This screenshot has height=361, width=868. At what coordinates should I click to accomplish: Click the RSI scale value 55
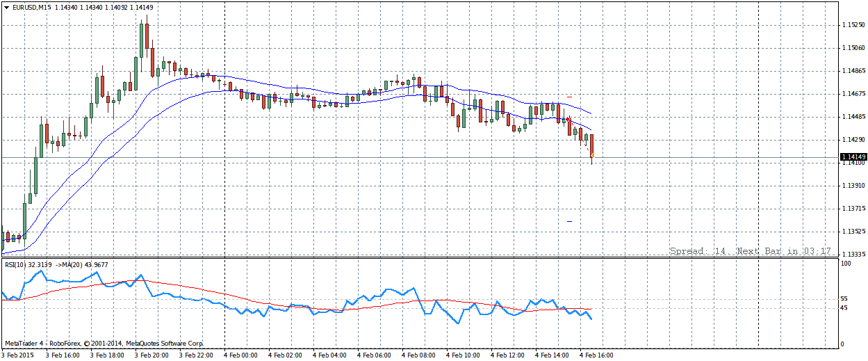[x=844, y=298]
